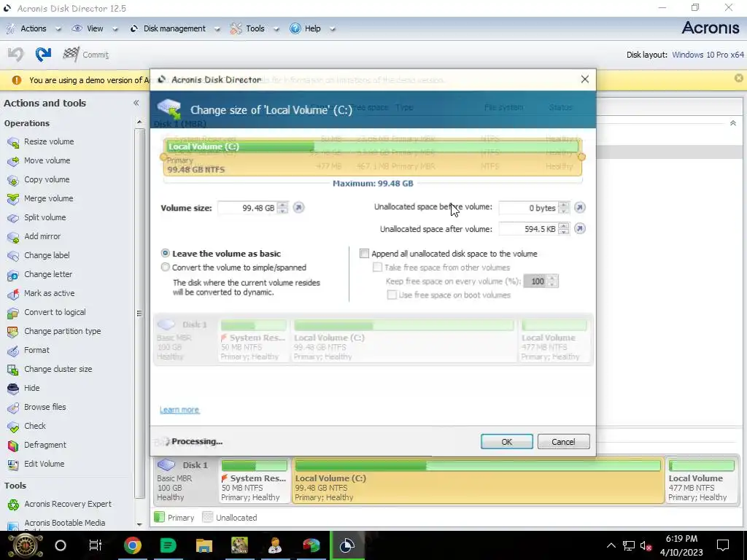This screenshot has height=560, width=747.
Task: Open the View menu
Action: pos(95,28)
